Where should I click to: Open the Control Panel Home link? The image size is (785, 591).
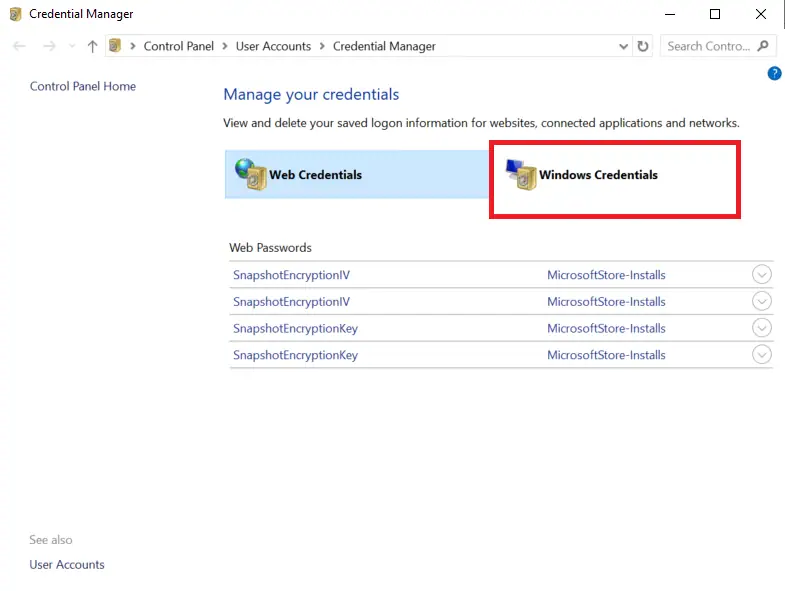(x=83, y=86)
